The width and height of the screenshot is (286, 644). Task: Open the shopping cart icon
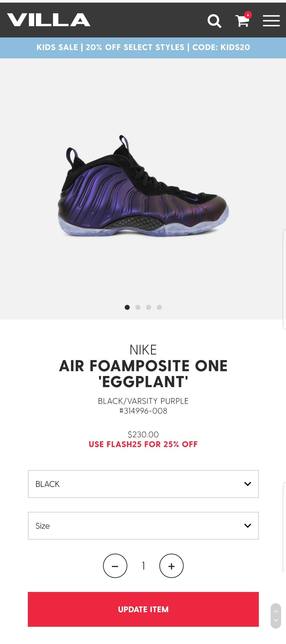[243, 20]
